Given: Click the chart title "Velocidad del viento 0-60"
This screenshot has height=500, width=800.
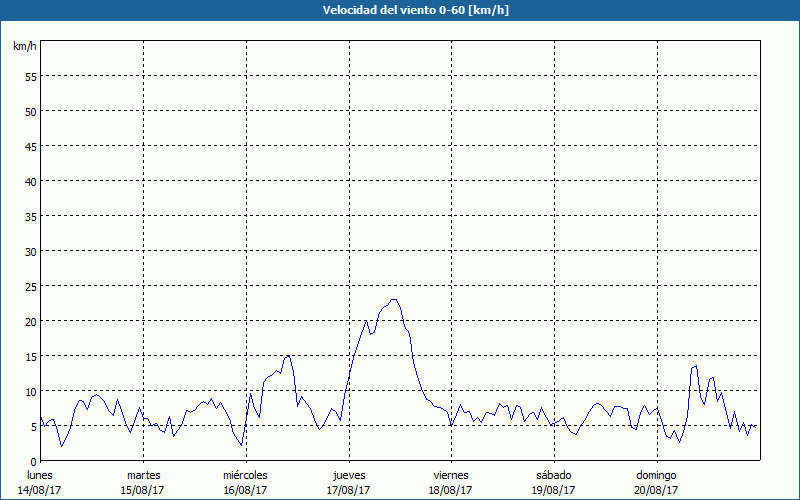Looking at the screenshot, I should coord(400,10).
